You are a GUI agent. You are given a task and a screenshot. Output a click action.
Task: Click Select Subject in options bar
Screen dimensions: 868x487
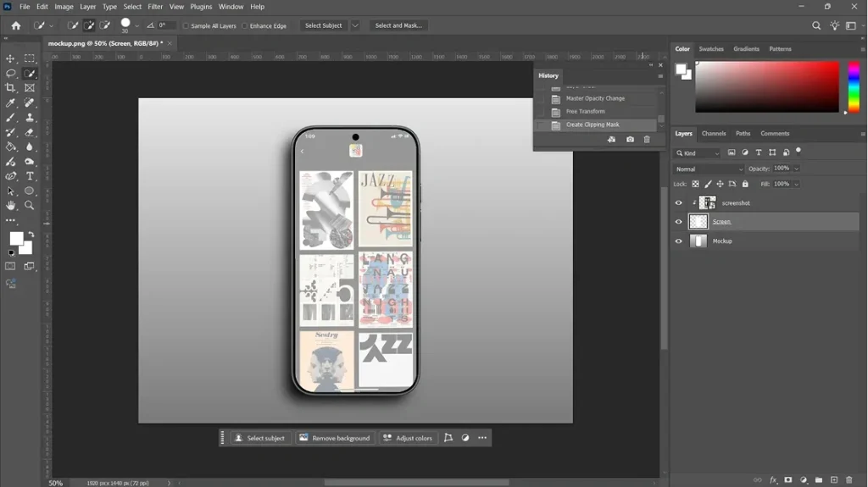(x=323, y=25)
